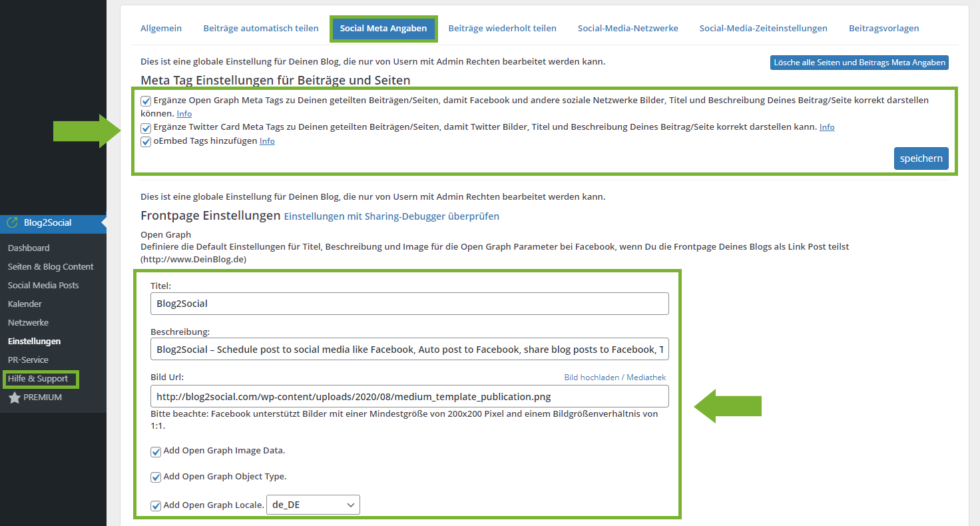
Task: Open the Info link beside oEmbed Tags
Action: [267, 141]
